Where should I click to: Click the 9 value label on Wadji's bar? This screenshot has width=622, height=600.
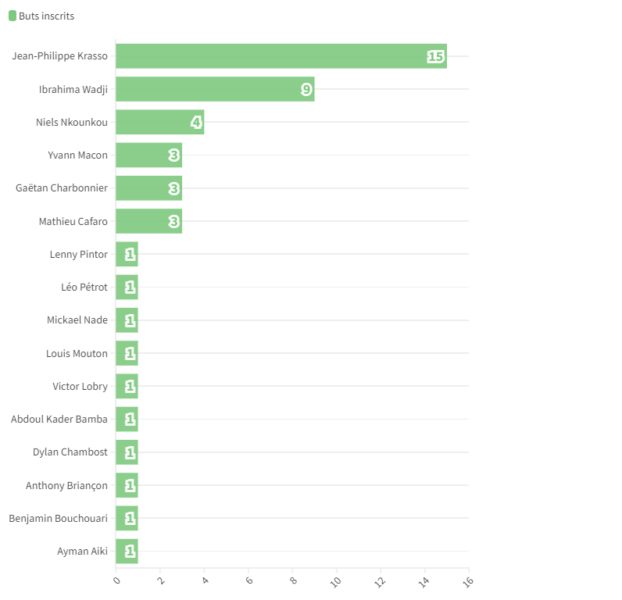click(x=306, y=90)
